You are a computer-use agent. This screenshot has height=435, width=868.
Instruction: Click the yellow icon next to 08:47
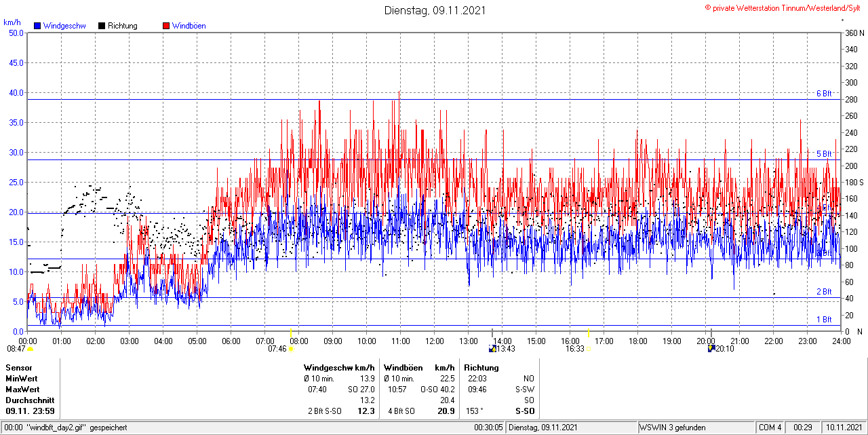[x=30, y=349]
